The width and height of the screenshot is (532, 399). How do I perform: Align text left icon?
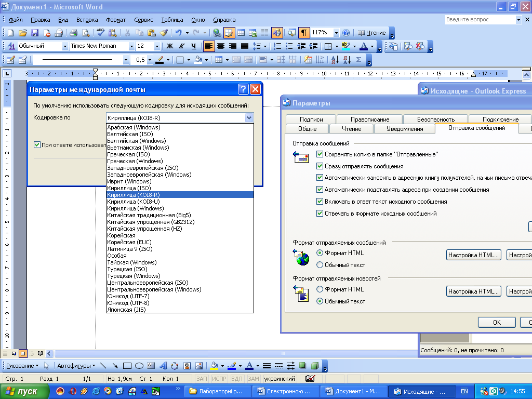pos(209,46)
